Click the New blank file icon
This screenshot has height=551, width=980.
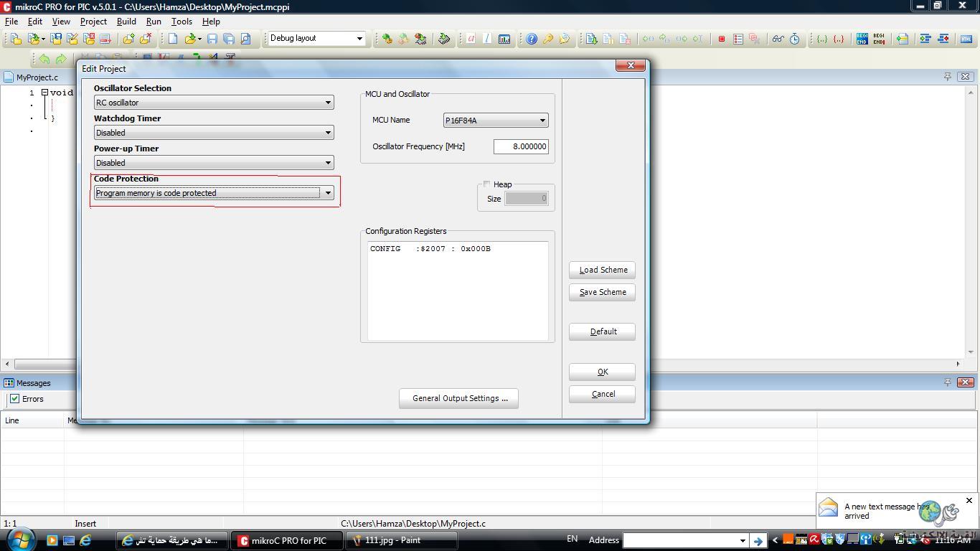pyautogui.click(x=173, y=39)
